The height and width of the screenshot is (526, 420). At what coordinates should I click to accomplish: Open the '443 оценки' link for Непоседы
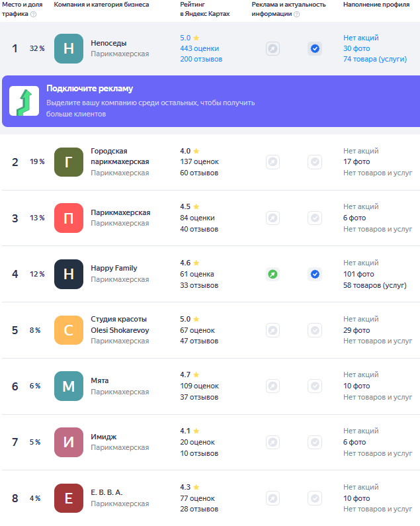pyautogui.click(x=199, y=48)
